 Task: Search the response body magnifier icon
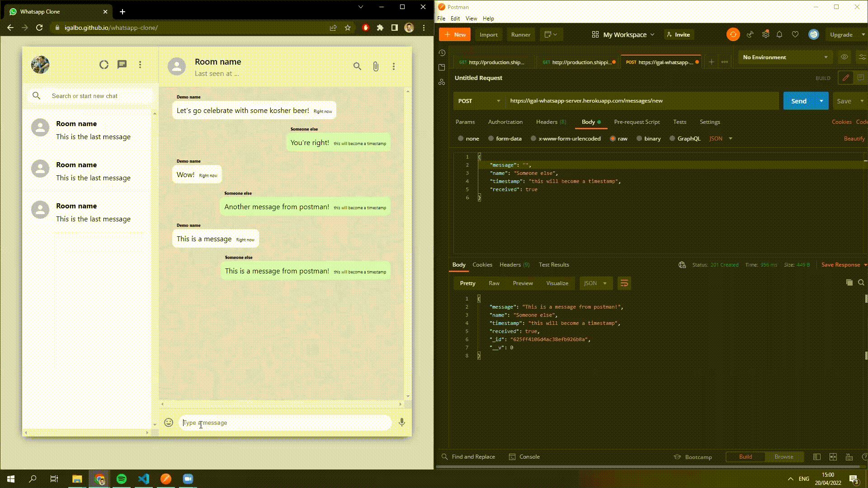861,282
